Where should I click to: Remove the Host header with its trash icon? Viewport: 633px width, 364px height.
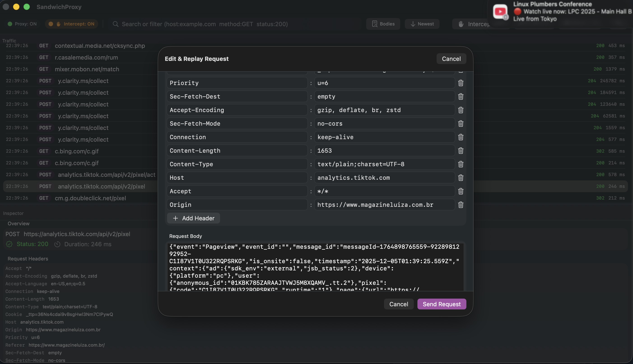[x=461, y=177]
